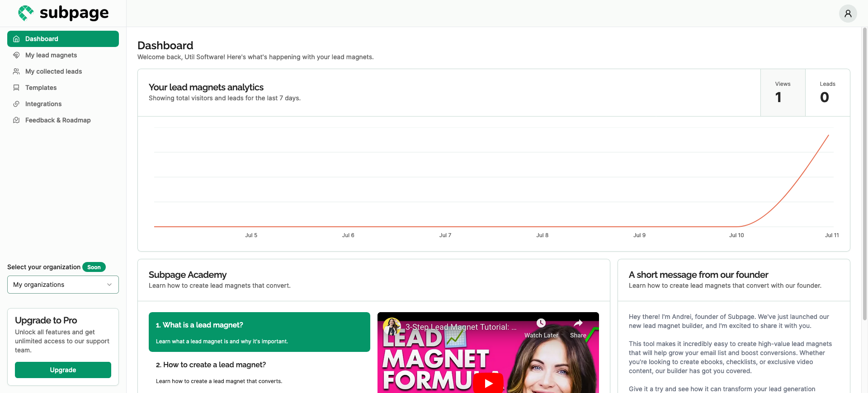Viewport: 868px width, 393px height.
Task: Open the Dashboard menu item
Action: click(x=63, y=39)
